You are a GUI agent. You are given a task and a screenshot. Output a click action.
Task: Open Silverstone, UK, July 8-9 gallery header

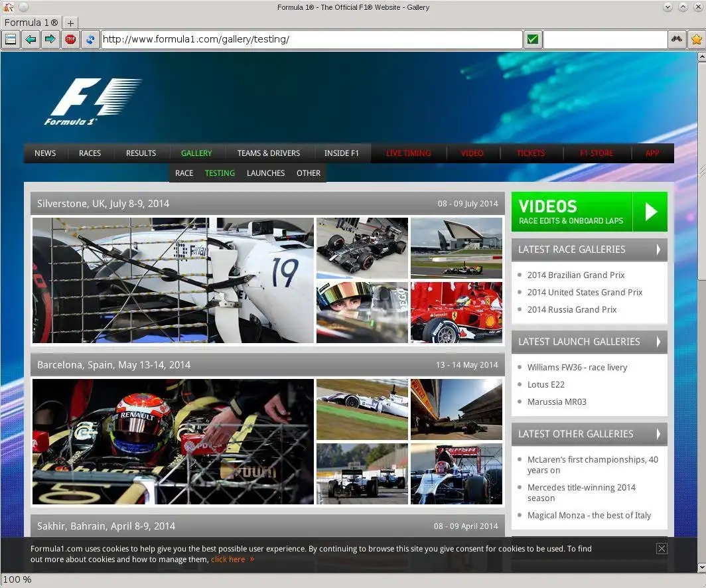267,204
